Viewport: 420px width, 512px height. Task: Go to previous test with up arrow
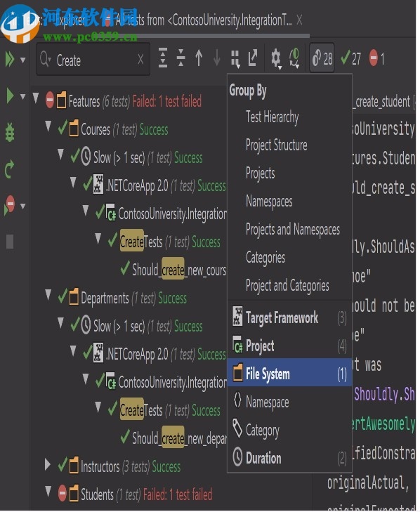pos(199,58)
